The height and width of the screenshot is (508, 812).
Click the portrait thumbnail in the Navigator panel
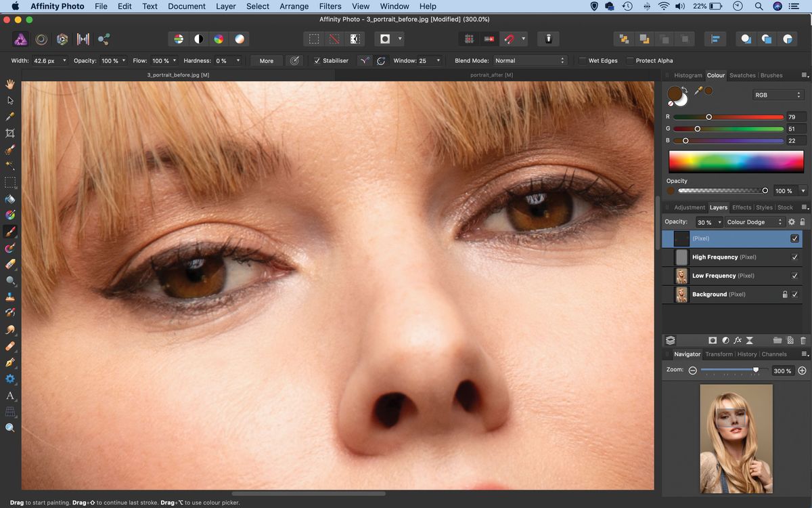pos(736,439)
